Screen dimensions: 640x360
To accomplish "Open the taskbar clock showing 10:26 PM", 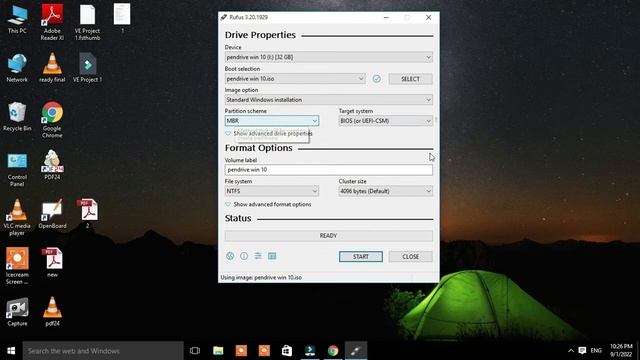I will [x=621, y=351].
